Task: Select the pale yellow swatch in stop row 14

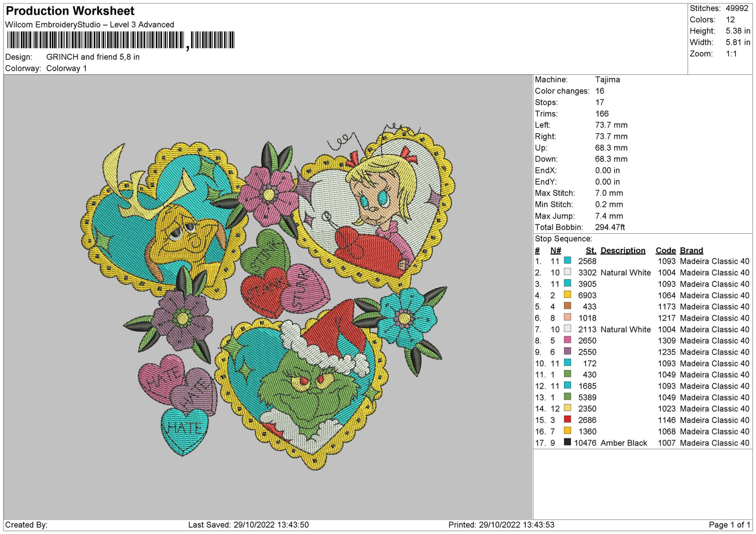Action: coord(567,408)
